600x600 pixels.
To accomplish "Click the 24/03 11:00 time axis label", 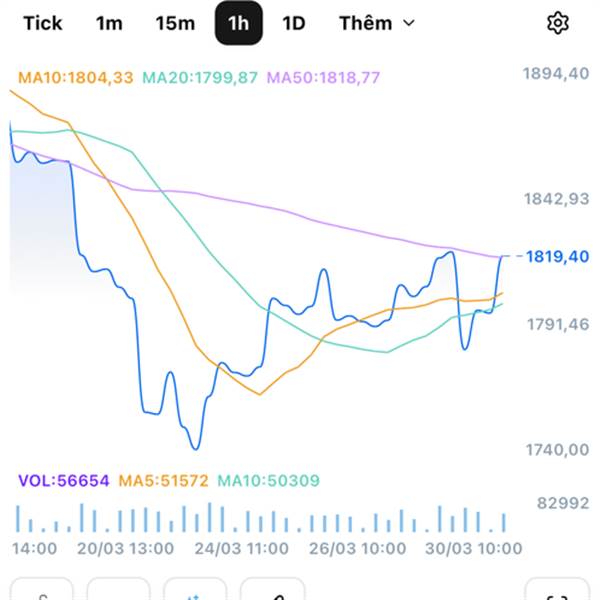I will tap(243, 548).
